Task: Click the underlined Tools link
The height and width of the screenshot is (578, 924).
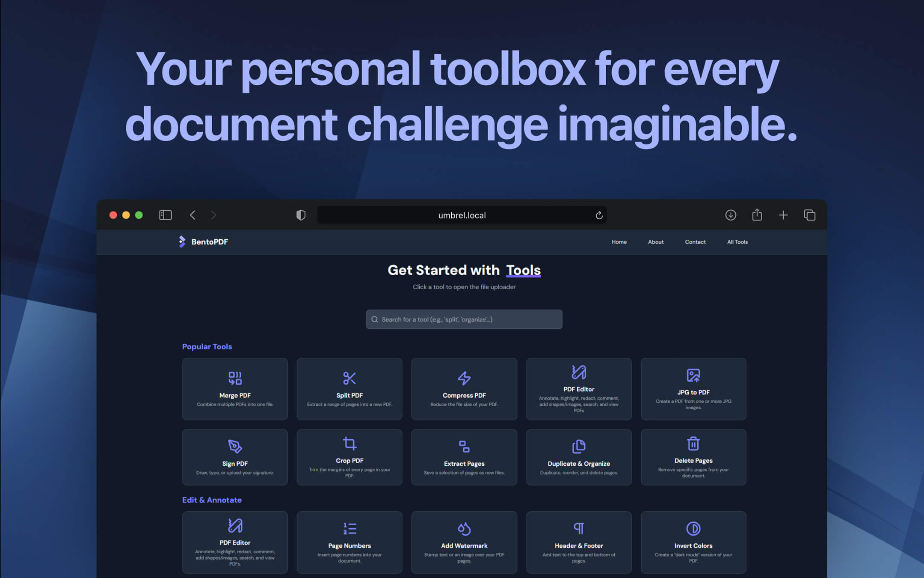Action: (x=524, y=270)
